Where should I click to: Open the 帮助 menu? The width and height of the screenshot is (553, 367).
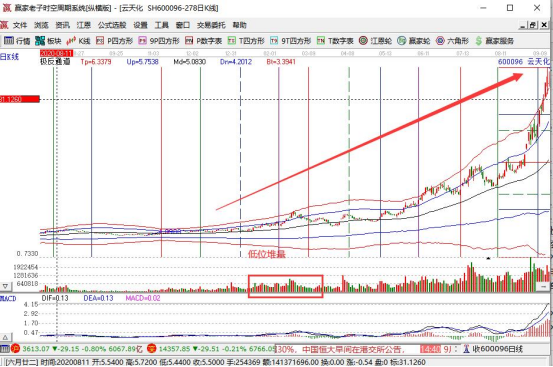[x=239, y=25]
